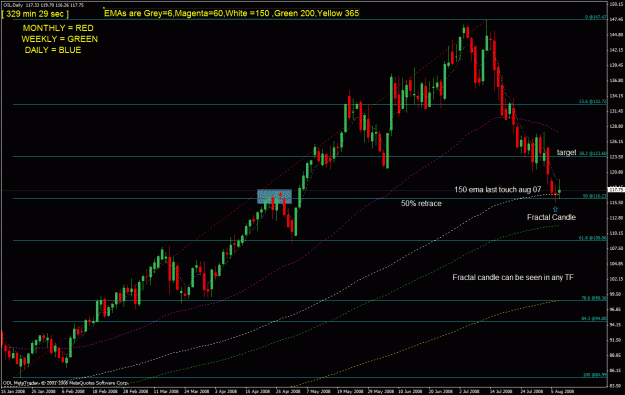Image resolution: width=625 pixels, height=395 pixels.
Task: Click the '6 Feb 2008' date label
Action: point(74,391)
